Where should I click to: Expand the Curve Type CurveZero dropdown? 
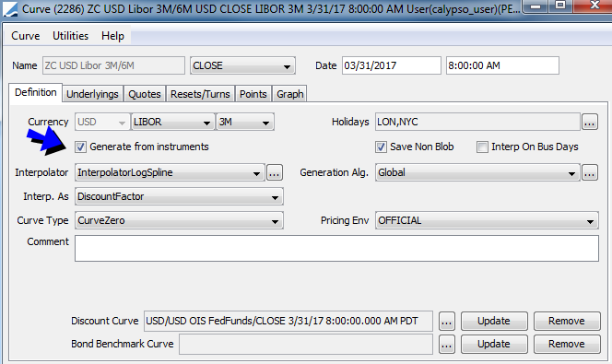(179, 221)
